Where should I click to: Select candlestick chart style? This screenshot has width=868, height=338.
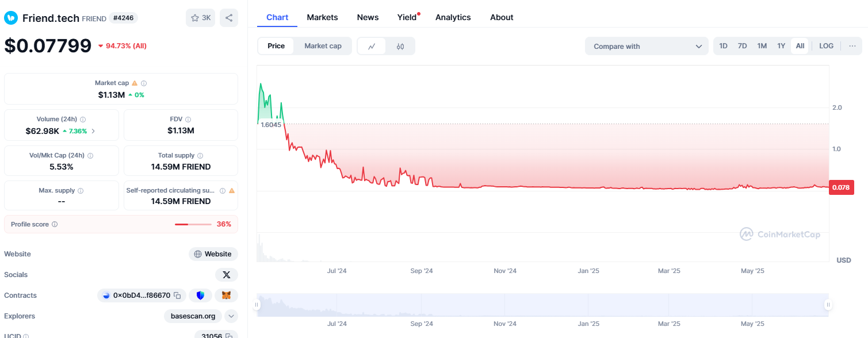(400, 47)
